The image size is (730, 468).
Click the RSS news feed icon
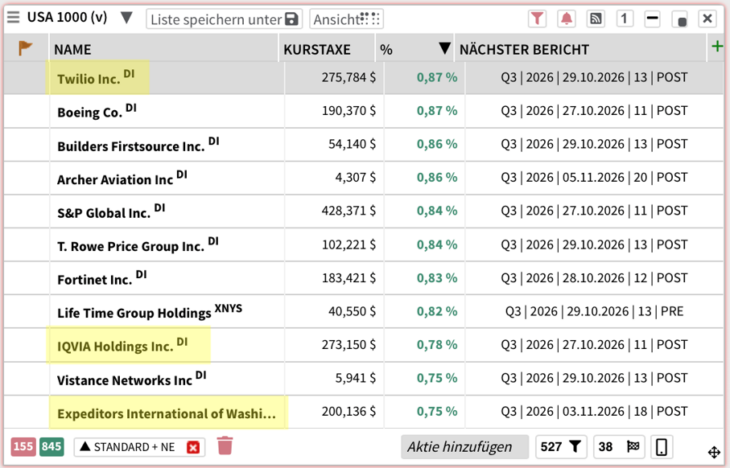595,19
